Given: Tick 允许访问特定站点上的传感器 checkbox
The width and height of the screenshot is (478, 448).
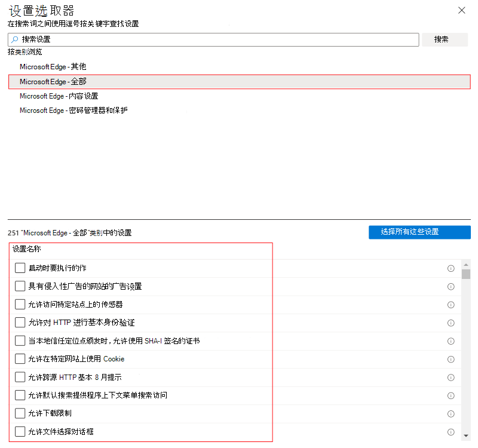Looking at the screenshot, I should 20,304.
